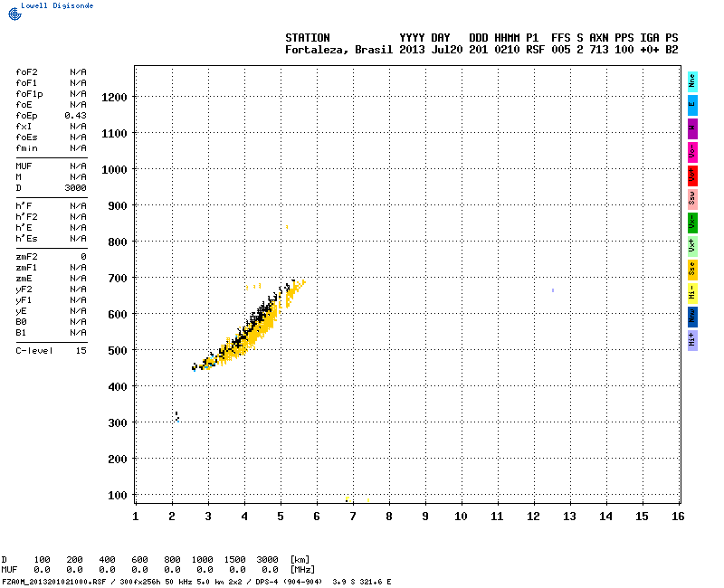Image resolution: width=724 pixels, height=588 pixels.
Task: Choose the yellow Hi- legend swatch
Action: click(x=692, y=293)
